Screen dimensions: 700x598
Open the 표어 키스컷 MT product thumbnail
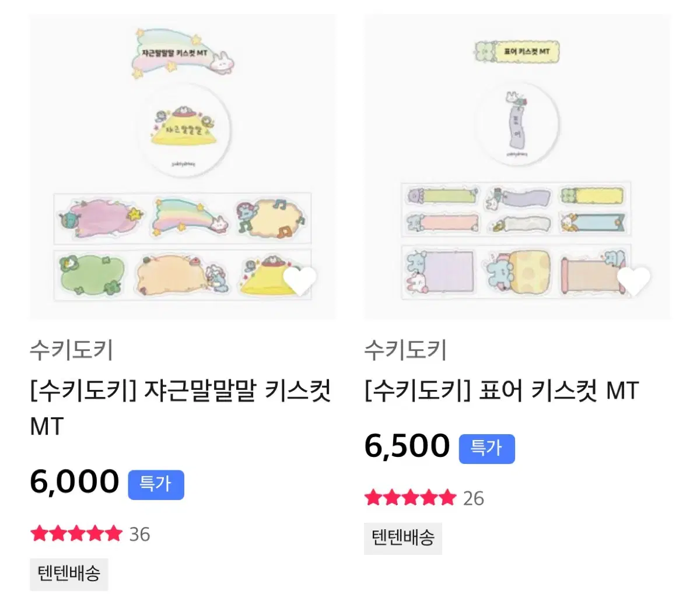click(x=517, y=167)
